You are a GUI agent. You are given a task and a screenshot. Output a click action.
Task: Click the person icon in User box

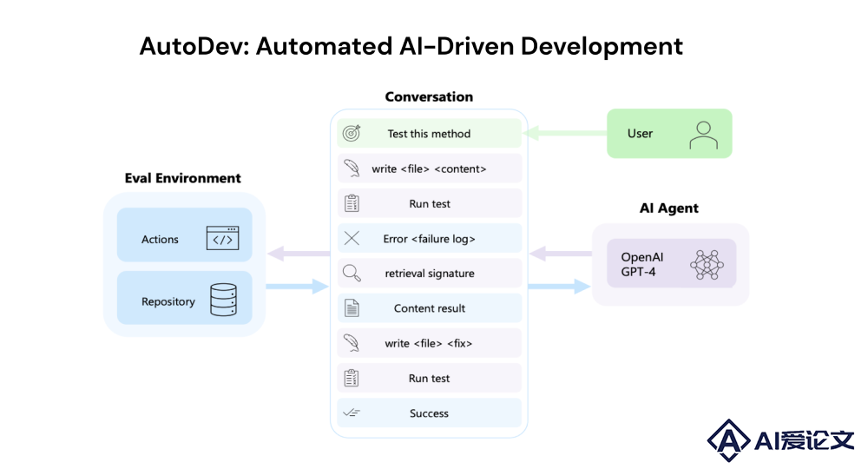(704, 135)
